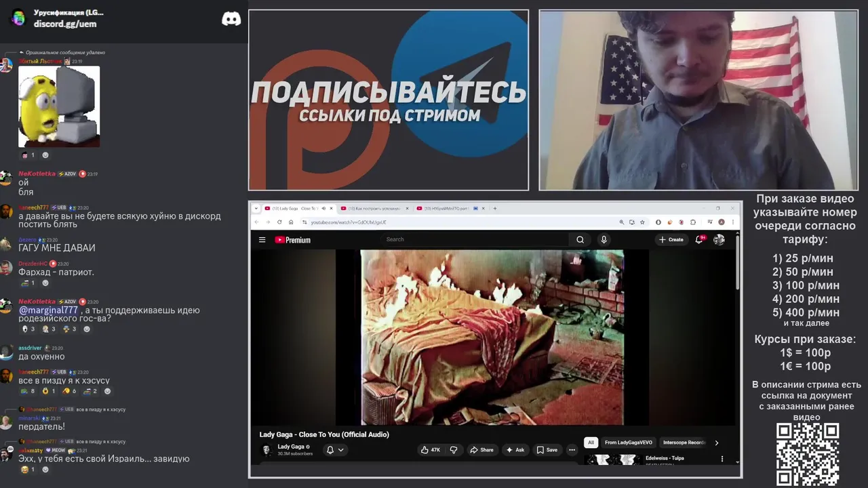868x488 pixels.
Task: Click the Create button
Action: coord(671,239)
